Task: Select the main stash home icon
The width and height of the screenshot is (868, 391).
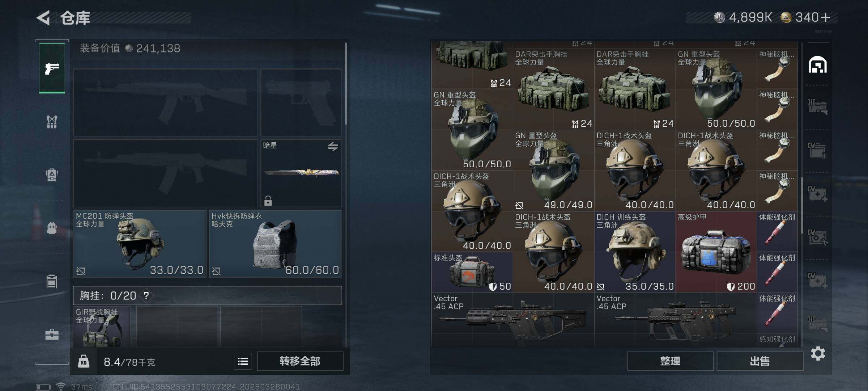Action: tap(818, 65)
